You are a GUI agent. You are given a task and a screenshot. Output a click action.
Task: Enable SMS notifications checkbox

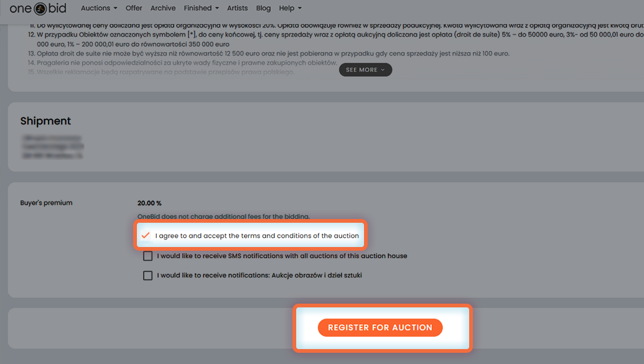(x=147, y=256)
